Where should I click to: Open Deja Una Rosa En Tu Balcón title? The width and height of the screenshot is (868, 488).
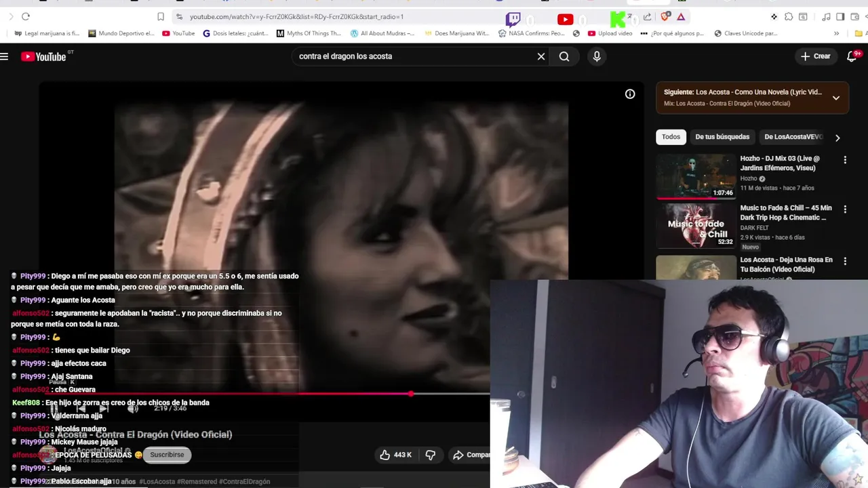[786, 264]
